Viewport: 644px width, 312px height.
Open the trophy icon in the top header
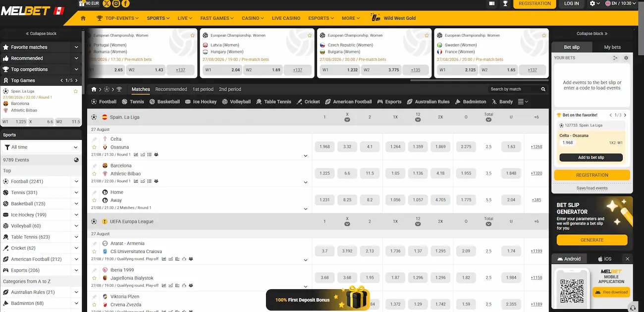[x=505, y=3]
